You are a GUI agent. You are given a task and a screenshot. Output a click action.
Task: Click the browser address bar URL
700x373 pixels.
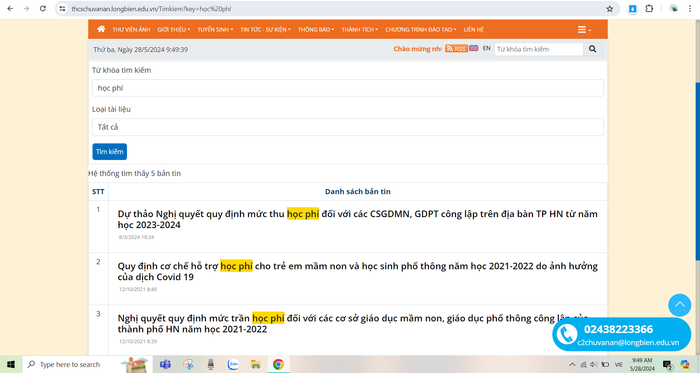[151, 8]
